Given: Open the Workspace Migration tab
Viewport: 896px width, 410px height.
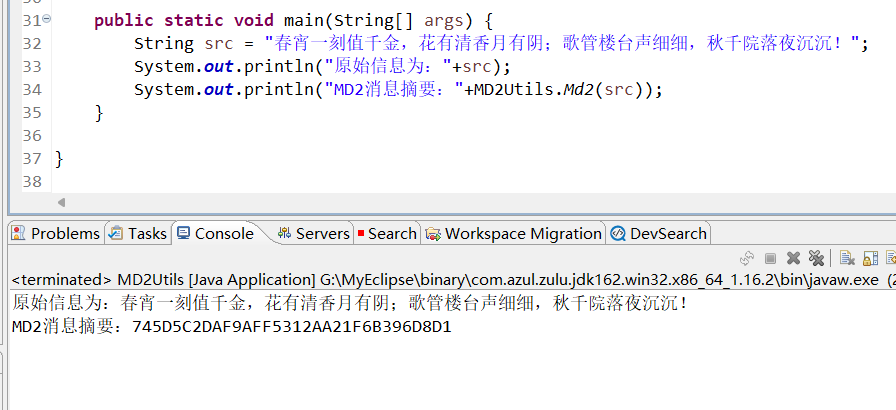Looking at the screenshot, I should click(x=514, y=234).
